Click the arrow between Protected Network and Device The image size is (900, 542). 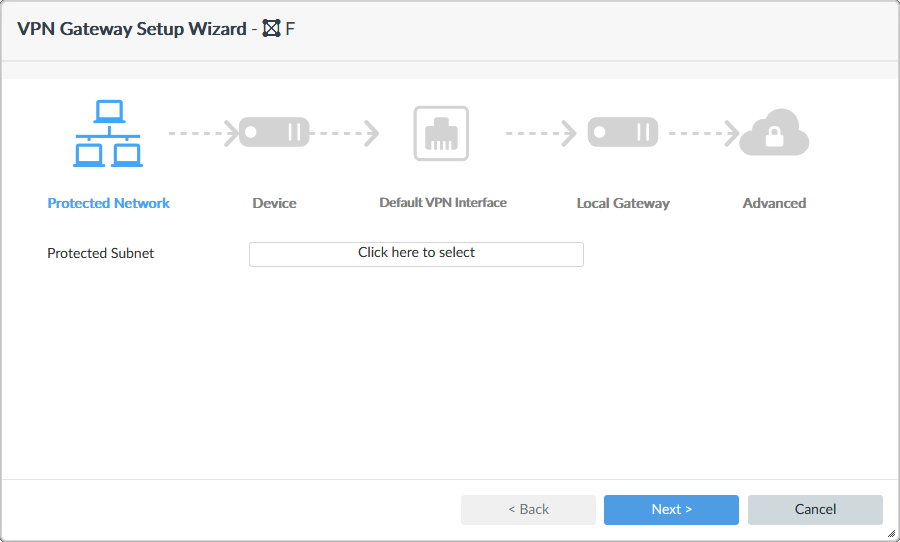coord(203,132)
